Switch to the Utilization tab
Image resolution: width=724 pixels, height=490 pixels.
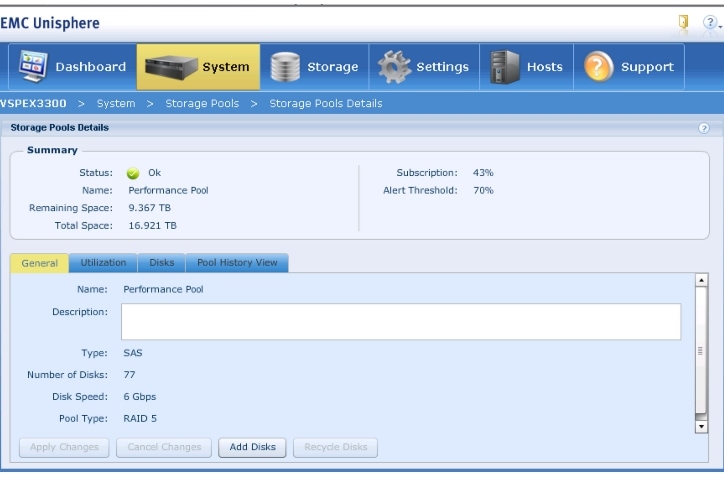[103, 263]
